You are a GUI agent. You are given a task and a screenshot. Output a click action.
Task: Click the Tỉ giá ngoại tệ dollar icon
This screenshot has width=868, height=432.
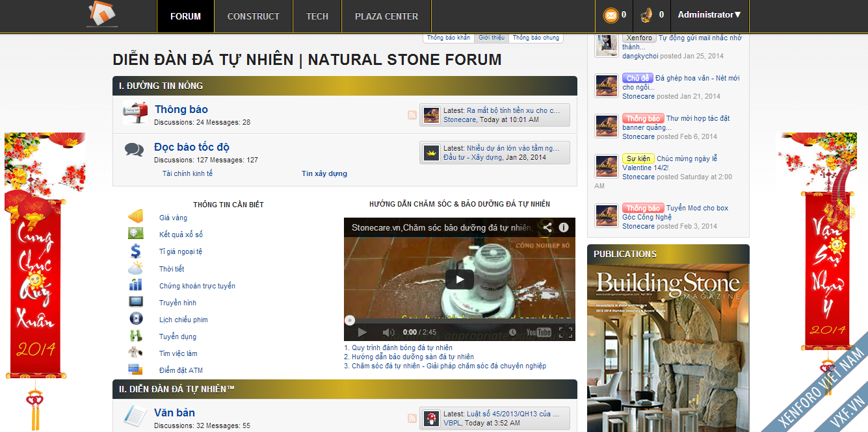pos(135,251)
